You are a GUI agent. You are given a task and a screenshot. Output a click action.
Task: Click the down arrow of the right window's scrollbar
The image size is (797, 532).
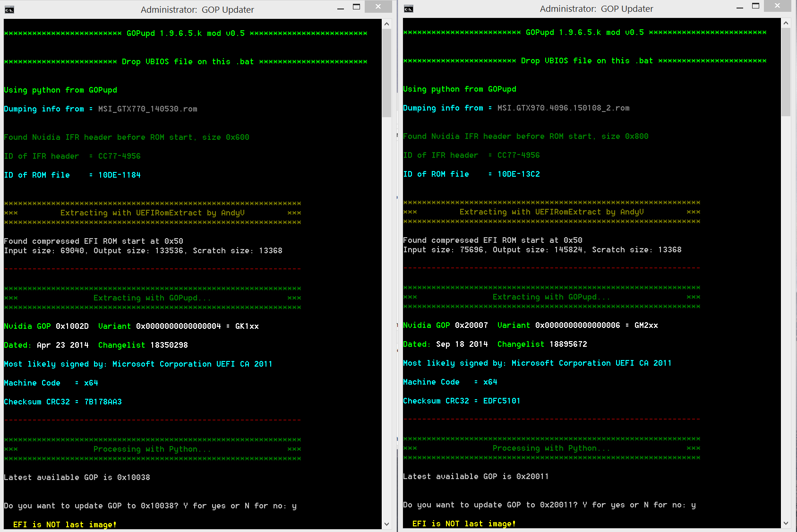coord(786,523)
